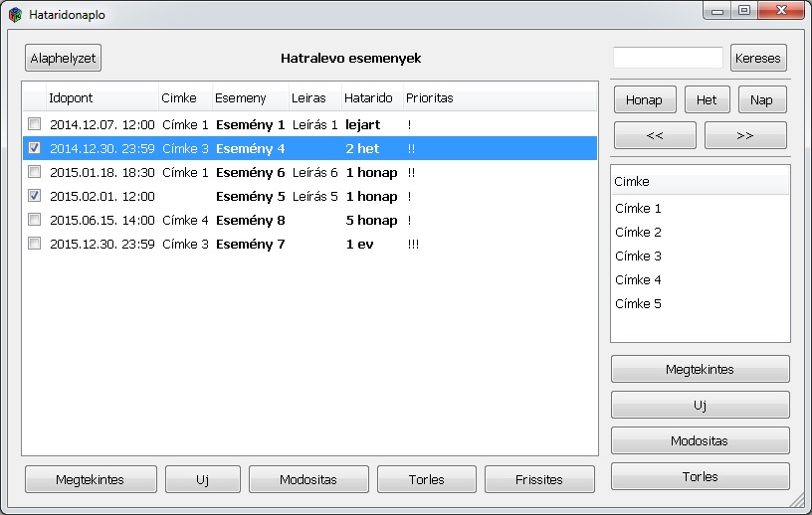Sort events by Prioritas column header

pyautogui.click(x=429, y=98)
